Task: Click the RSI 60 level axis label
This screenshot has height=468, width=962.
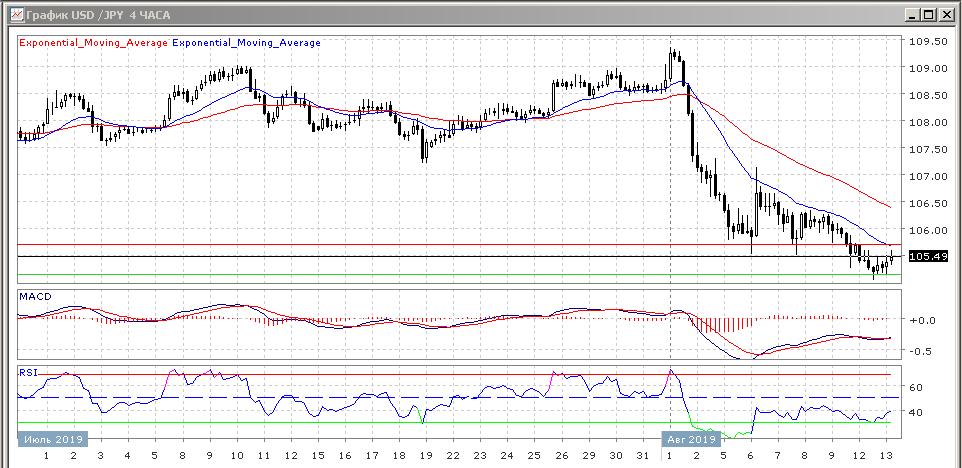Action: (x=915, y=387)
